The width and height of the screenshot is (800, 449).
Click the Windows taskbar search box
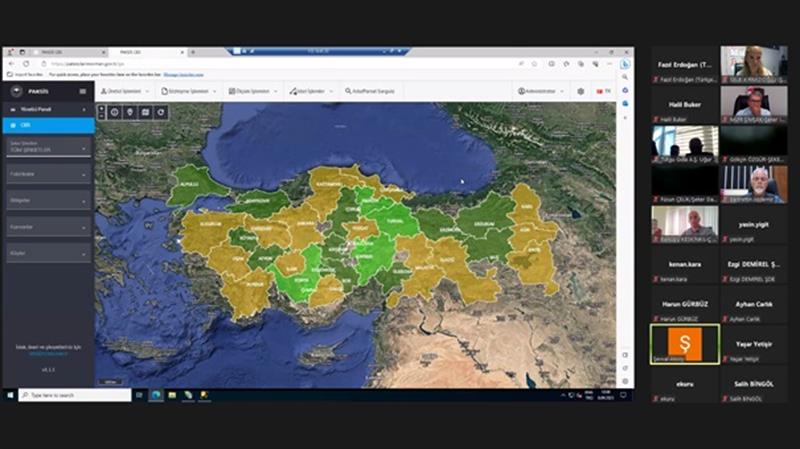[x=73, y=395]
